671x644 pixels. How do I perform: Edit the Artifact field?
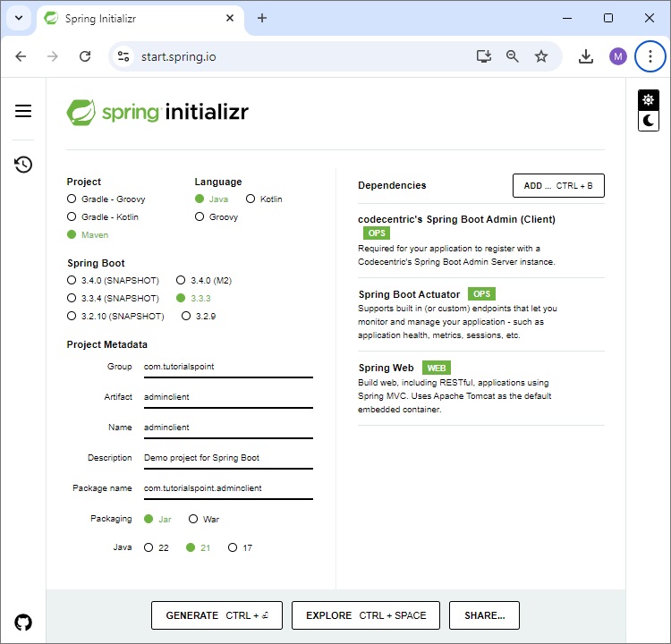pos(228,398)
